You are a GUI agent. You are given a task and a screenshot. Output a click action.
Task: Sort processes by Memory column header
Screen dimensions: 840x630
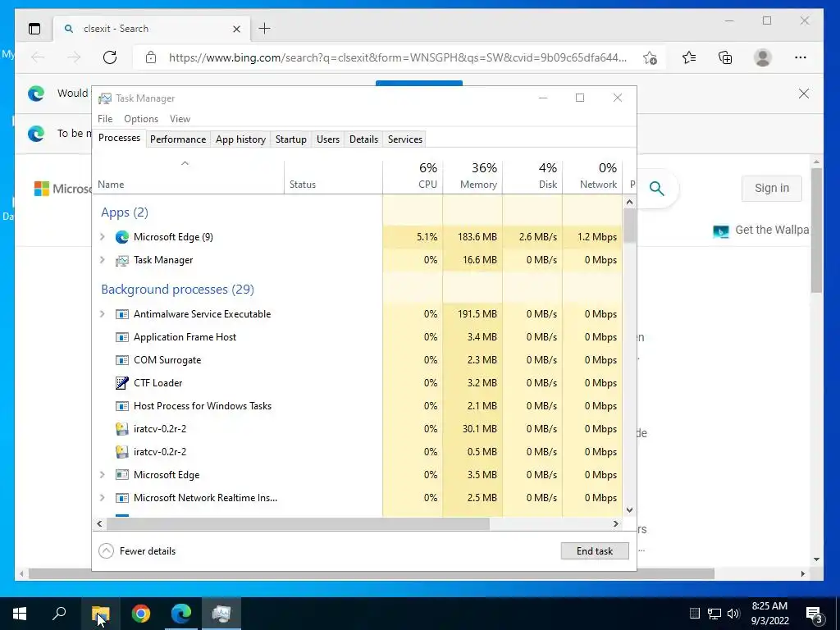[473, 177]
